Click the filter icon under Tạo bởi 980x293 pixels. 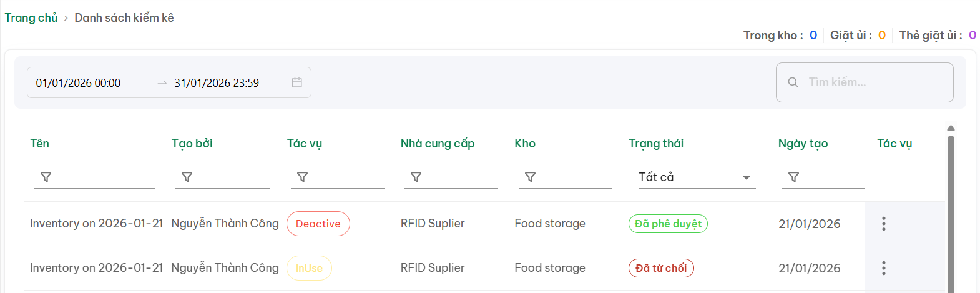click(187, 177)
